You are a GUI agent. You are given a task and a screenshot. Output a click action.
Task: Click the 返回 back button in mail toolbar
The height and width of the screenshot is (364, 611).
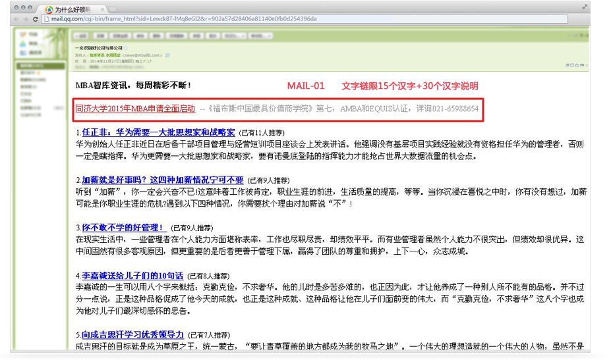(x=80, y=36)
